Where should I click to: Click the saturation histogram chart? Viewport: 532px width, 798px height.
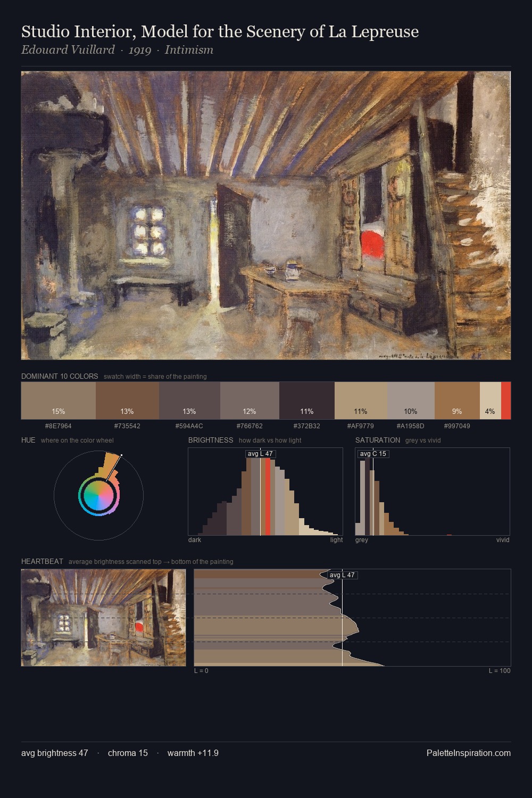tap(433, 492)
